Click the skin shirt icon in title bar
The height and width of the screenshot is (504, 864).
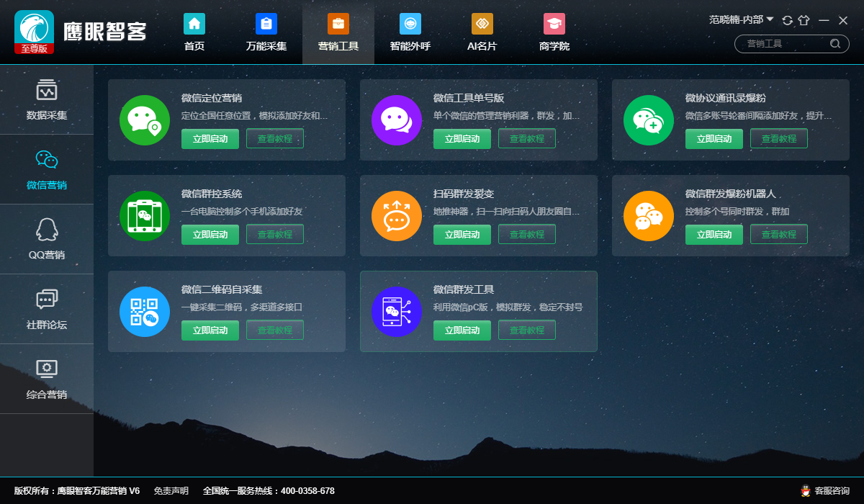(804, 20)
